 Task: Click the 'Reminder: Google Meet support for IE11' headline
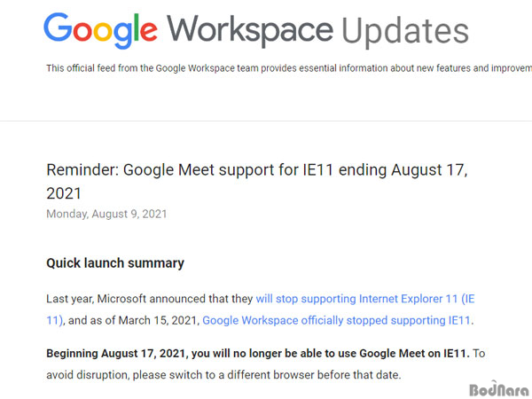pyautogui.click(x=257, y=169)
